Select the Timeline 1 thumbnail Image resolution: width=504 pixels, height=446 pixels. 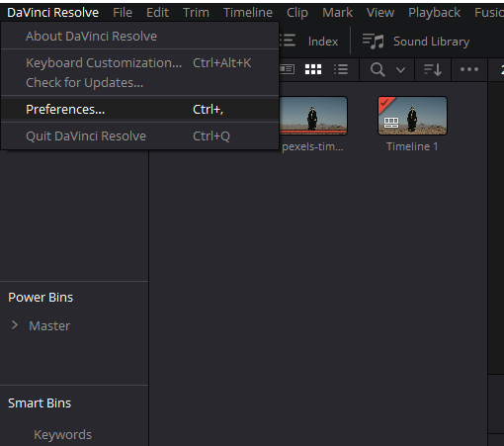click(x=412, y=116)
